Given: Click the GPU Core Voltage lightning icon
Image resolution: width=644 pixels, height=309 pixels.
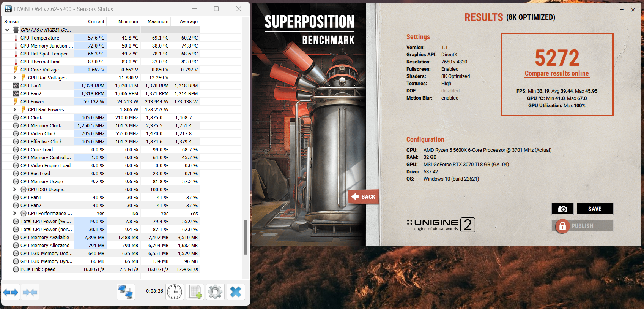Looking at the screenshot, I should click(x=16, y=70).
